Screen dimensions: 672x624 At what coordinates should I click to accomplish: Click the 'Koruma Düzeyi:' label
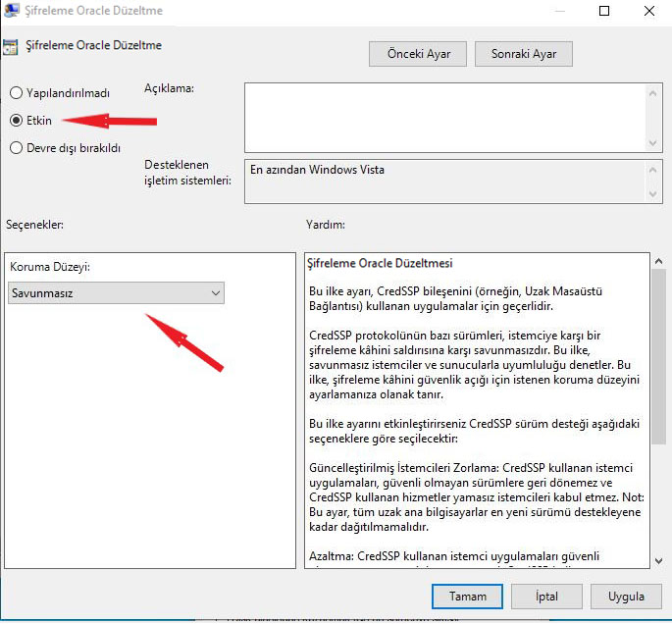pyautogui.click(x=50, y=267)
